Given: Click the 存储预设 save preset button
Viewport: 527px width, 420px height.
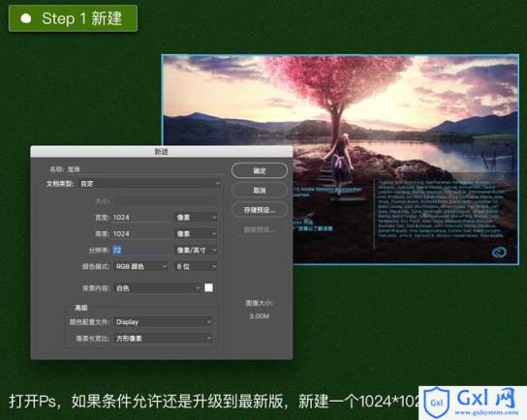Looking at the screenshot, I should coord(259,210).
